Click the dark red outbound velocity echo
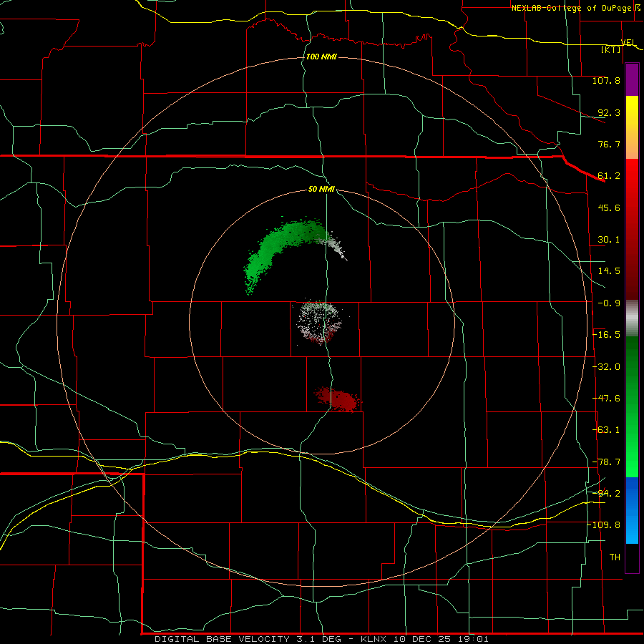644x644 pixels. click(x=338, y=399)
